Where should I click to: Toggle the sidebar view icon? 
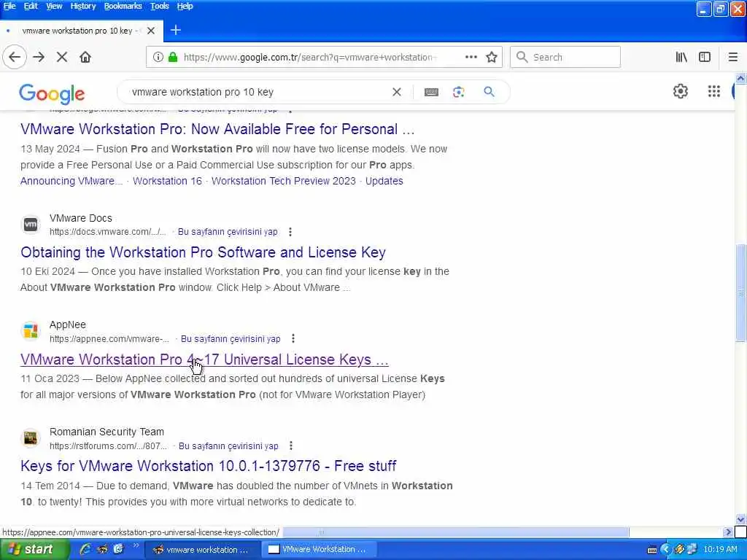click(x=705, y=57)
